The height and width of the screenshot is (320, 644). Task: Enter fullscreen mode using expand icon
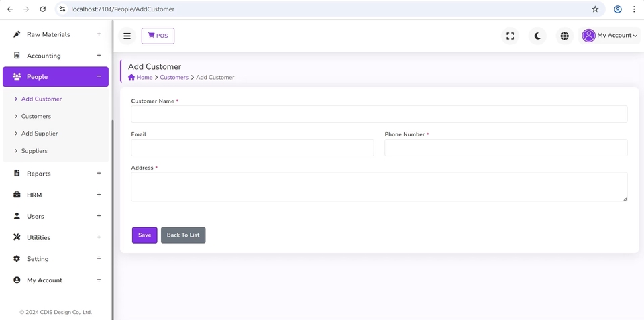(x=510, y=36)
